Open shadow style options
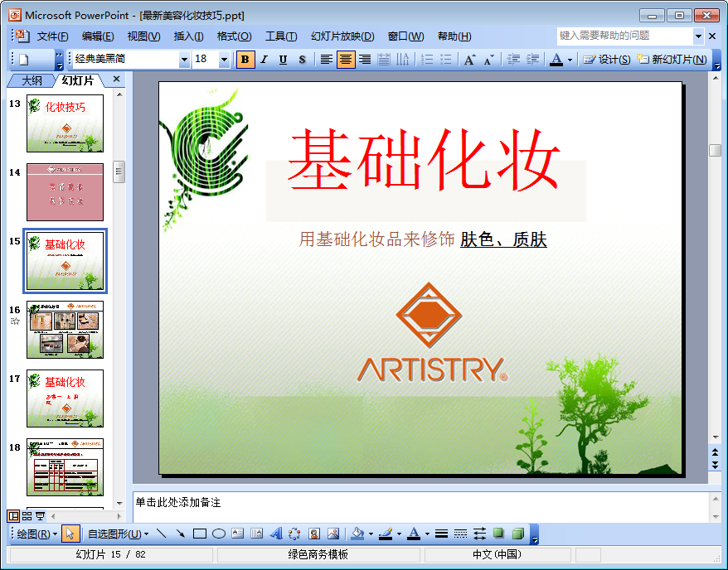728x570 pixels. [x=498, y=534]
